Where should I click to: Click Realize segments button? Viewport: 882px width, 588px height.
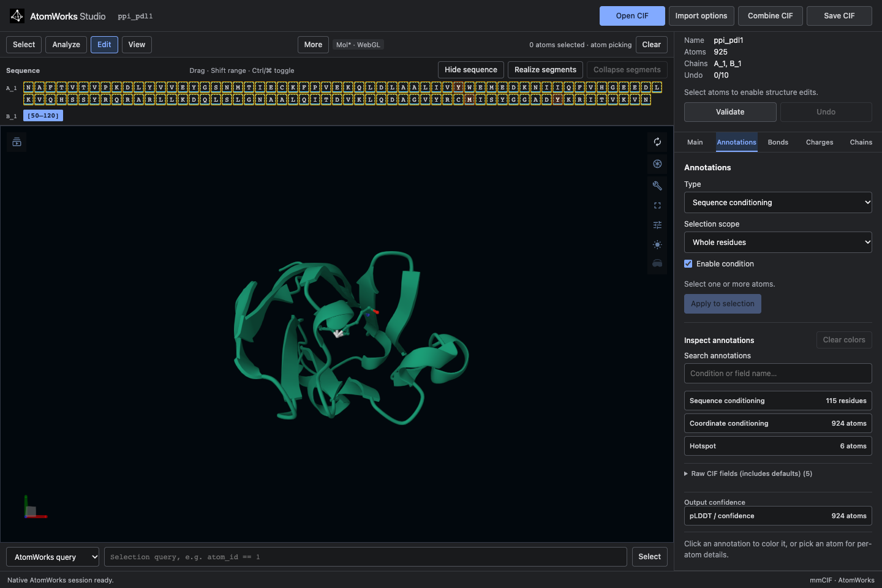(545, 70)
